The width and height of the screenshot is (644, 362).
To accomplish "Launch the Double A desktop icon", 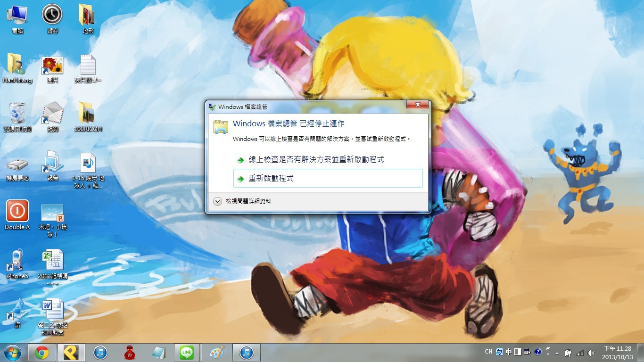I will pos(17,215).
